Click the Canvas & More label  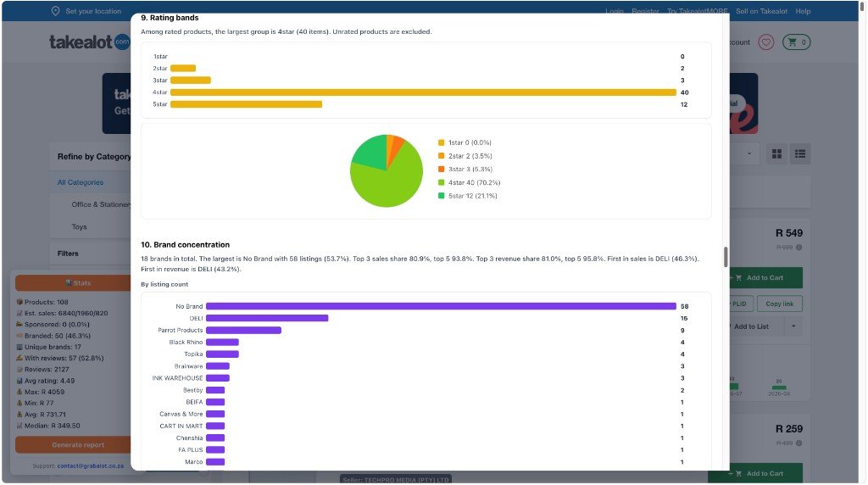click(181, 414)
